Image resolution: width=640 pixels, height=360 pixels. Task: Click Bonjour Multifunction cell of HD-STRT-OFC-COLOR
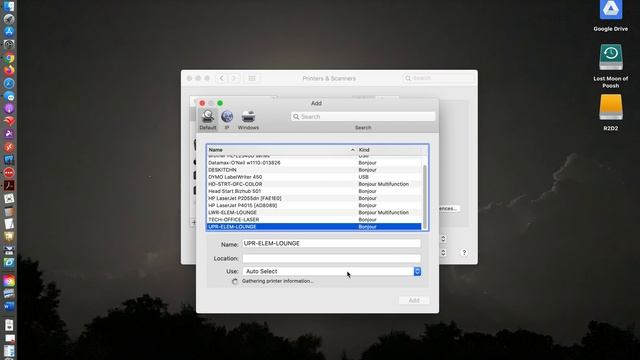383,184
